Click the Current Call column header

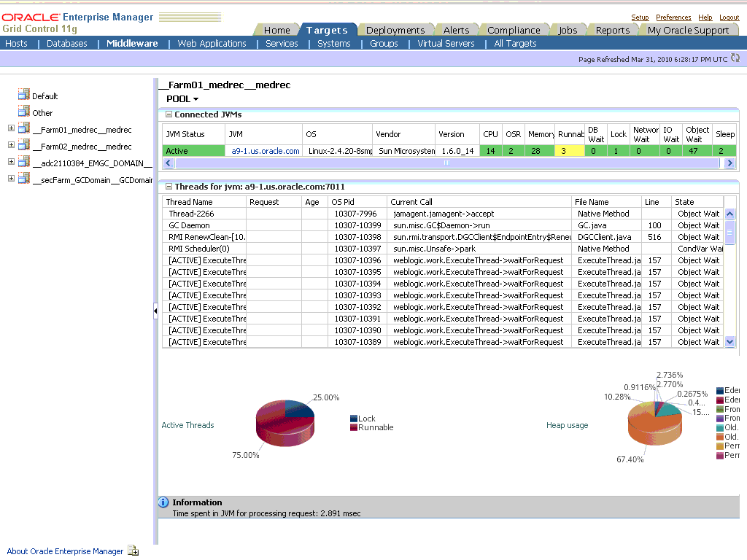pos(479,202)
